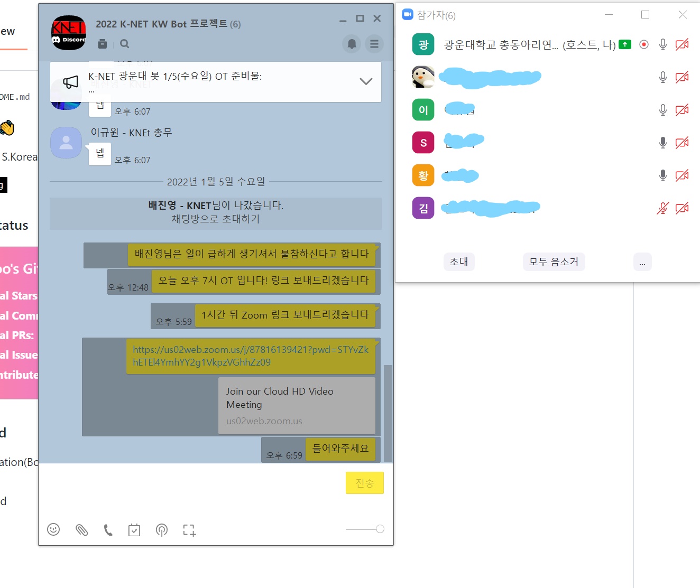
Task: Toggle chatroom notifications with the bell icon
Action: coord(352,44)
